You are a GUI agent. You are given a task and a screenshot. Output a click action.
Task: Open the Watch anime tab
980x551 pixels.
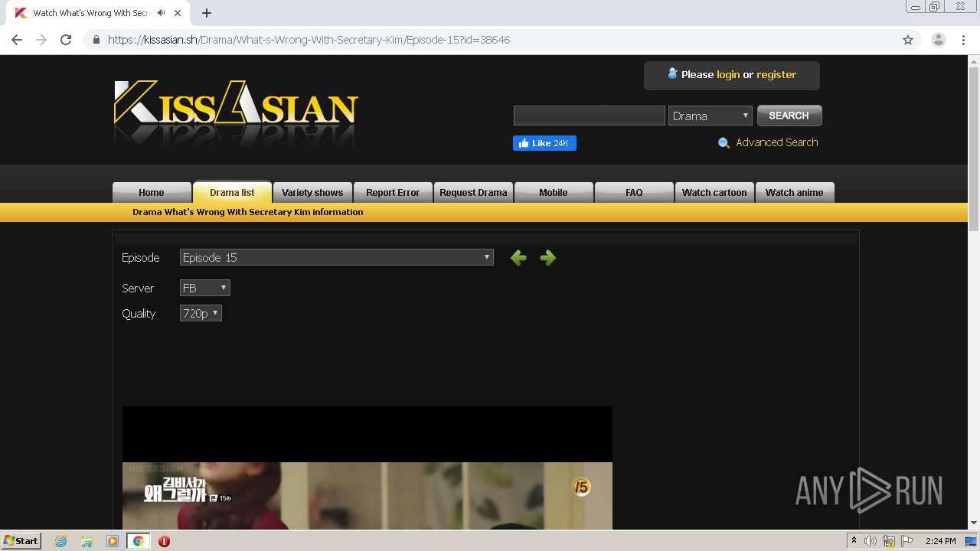[795, 192]
